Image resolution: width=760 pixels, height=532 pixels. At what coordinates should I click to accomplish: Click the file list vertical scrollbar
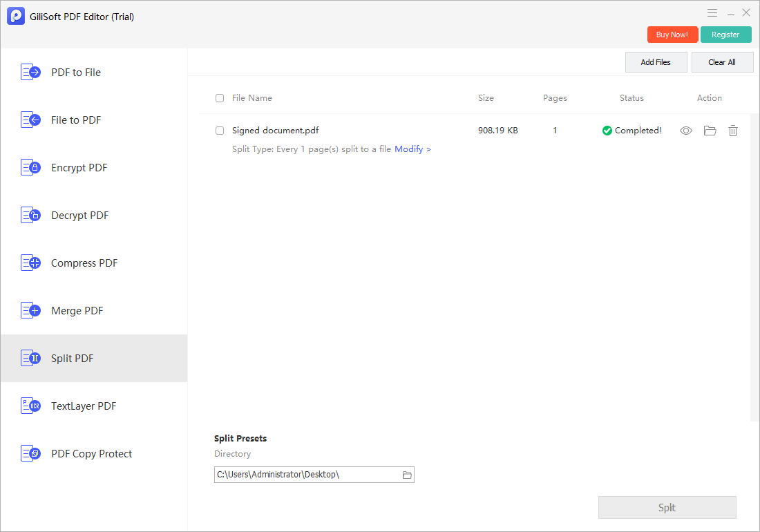point(754,267)
